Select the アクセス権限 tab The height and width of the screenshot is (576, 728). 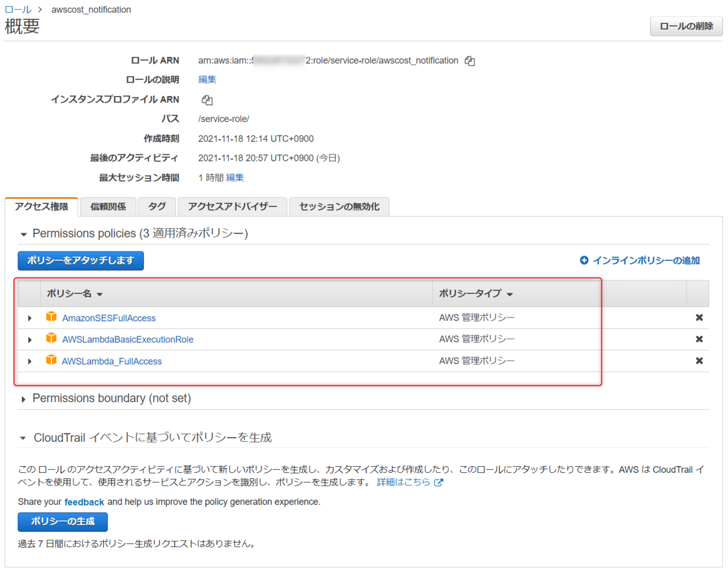41,206
